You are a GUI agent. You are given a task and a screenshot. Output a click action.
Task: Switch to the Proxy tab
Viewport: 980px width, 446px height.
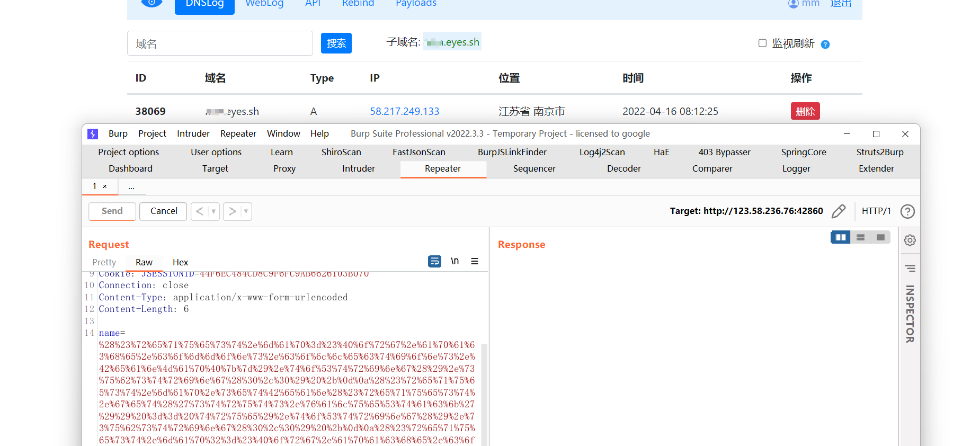point(284,168)
